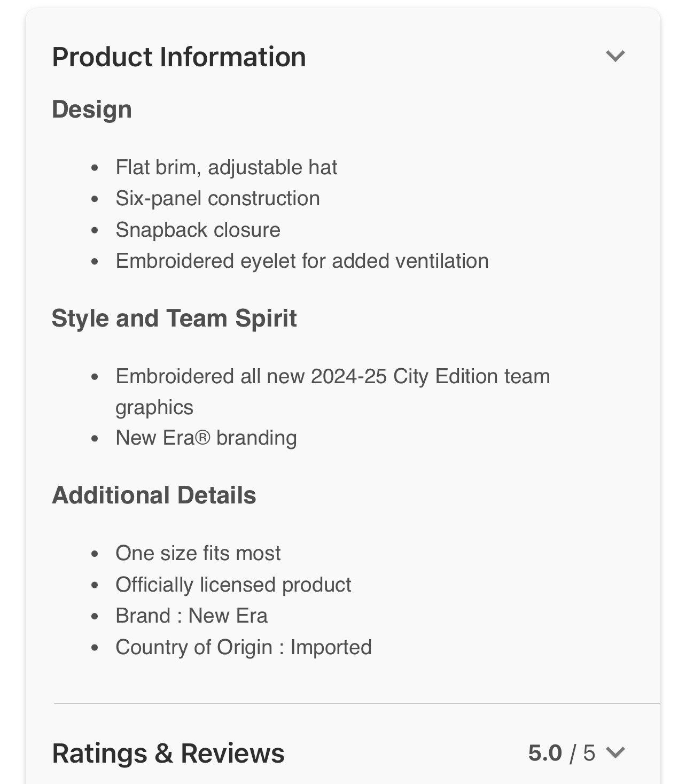Click "Embroidered eyelet for added ventilation" text
This screenshot has width=686, height=784.
click(x=302, y=261)
